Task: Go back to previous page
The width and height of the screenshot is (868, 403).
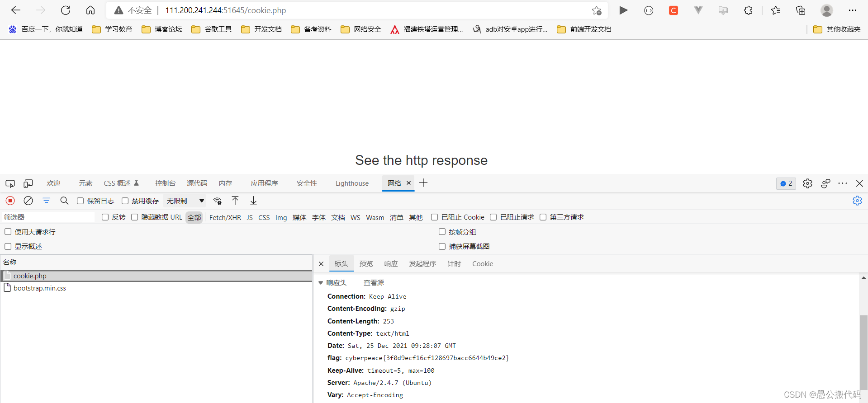Action: coord(16,10)
